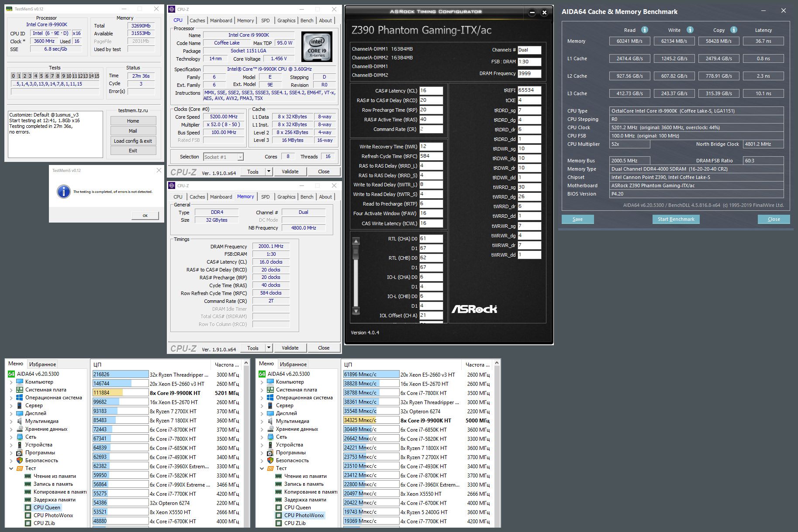
Task: Open Mainboard tab in CPU-Z Processor window
Action: [x=221, y=21]
